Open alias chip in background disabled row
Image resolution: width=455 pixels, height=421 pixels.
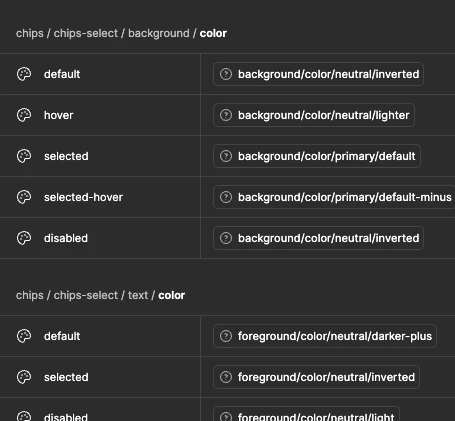click(318, 238)
